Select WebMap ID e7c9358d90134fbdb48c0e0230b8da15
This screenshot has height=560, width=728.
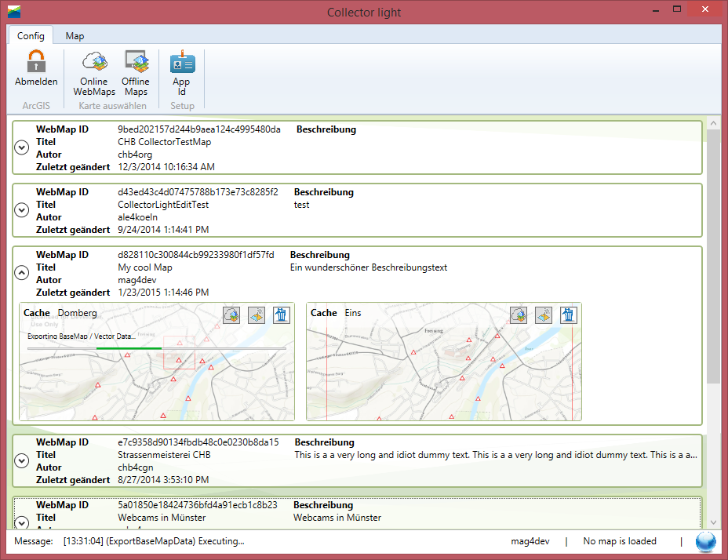coord(198,442)
